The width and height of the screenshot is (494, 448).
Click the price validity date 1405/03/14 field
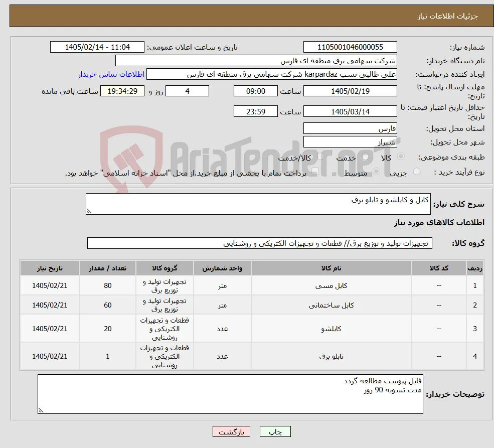point(350,111)
